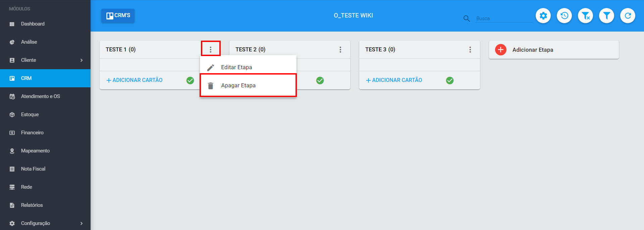Open Atendimento e OS module
The height and width of the screenshot is (230, 644).
45,96
